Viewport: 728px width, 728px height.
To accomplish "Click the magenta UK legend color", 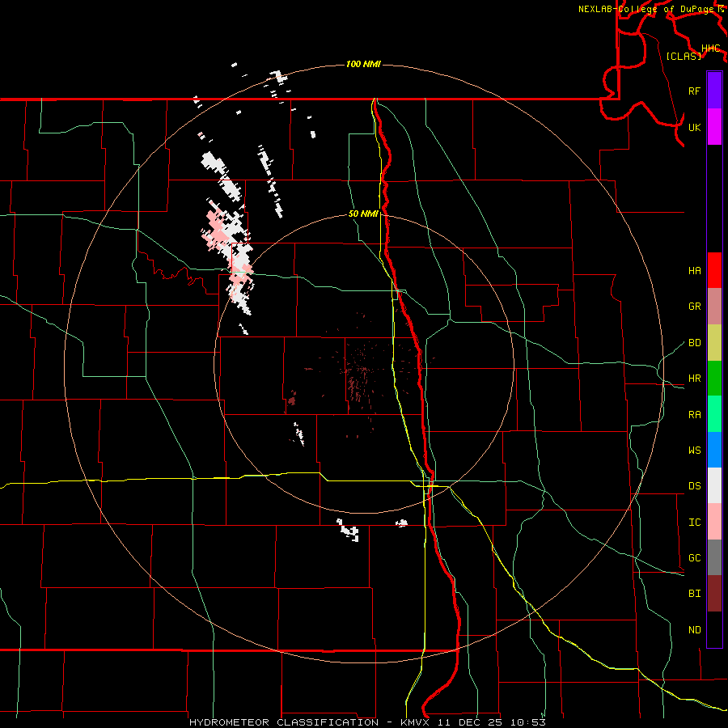I will tap(714, 127).
